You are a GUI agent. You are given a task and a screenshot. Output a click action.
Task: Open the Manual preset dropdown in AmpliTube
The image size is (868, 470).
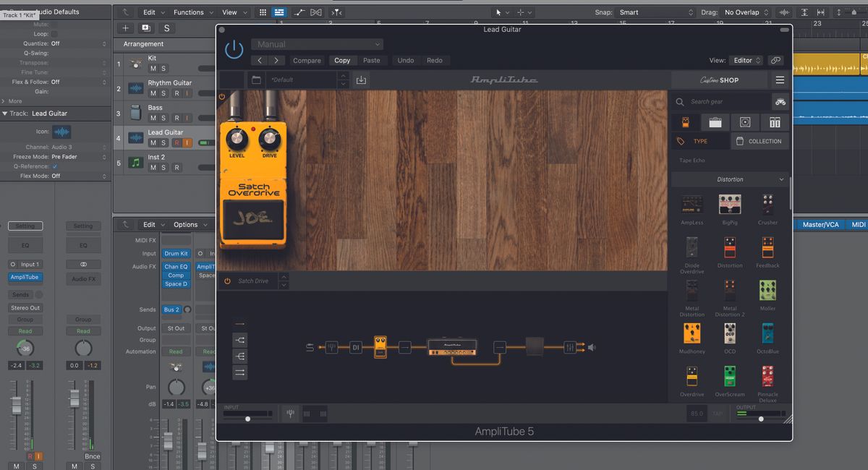316,43
